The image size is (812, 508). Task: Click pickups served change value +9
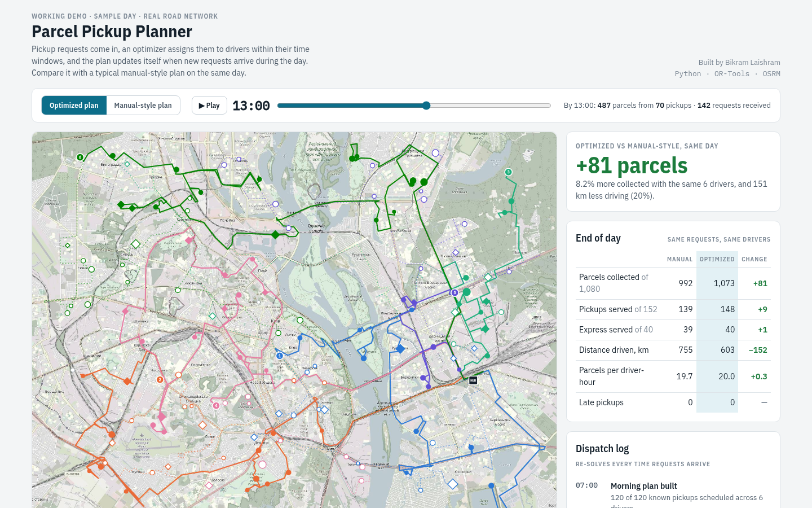pyautogui.click(x=762, y=309)
